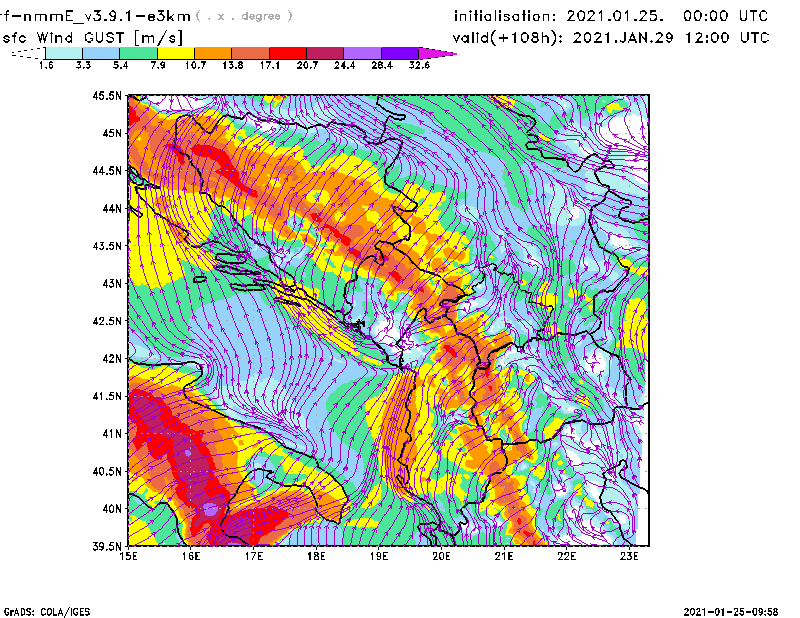Click the legend value "10.7"
This screenshot has width=800, height=618.
tap(195, 65)
